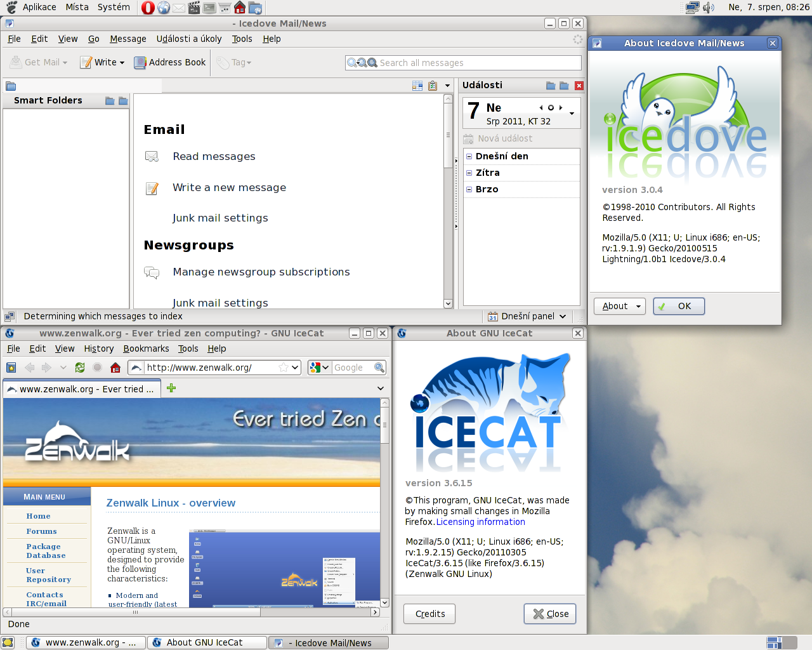Bookmark this page with the URL bar star

pyautogui.click(x=284, y=368)
